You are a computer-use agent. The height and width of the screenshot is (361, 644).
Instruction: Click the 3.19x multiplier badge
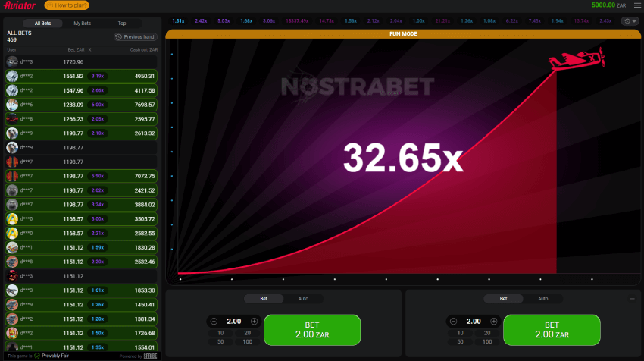[98, 76]
